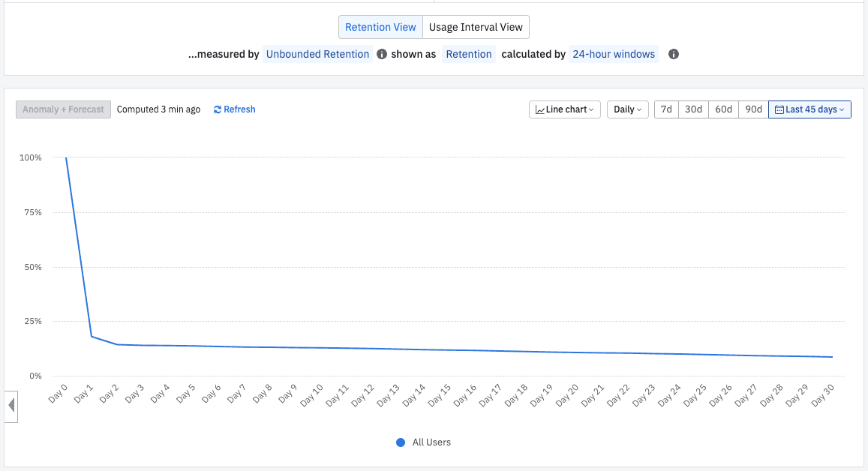Click Day 1 data point on line
868x471 pixels.
pyautogui.click(x=92, y=336)
